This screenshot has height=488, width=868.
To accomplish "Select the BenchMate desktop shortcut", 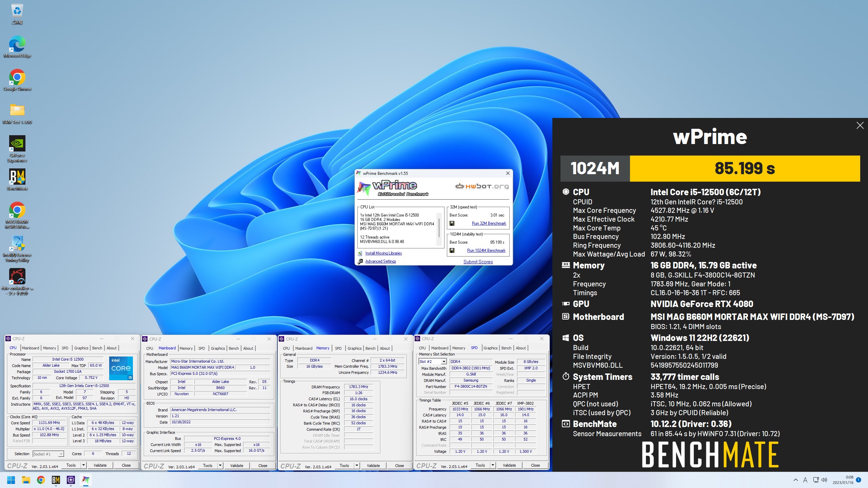I will tap(17, 180).
